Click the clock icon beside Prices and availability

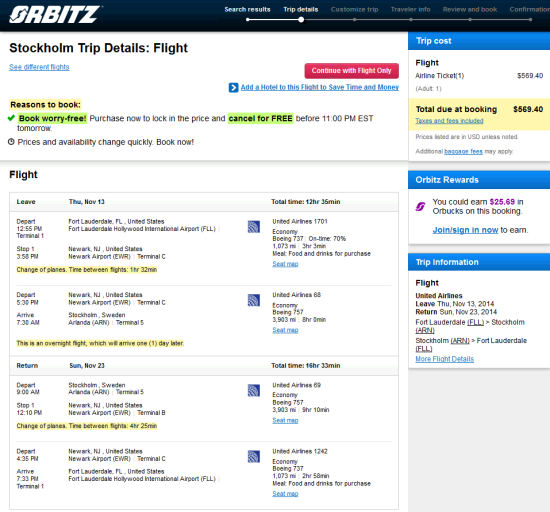[x=11, y=142]
